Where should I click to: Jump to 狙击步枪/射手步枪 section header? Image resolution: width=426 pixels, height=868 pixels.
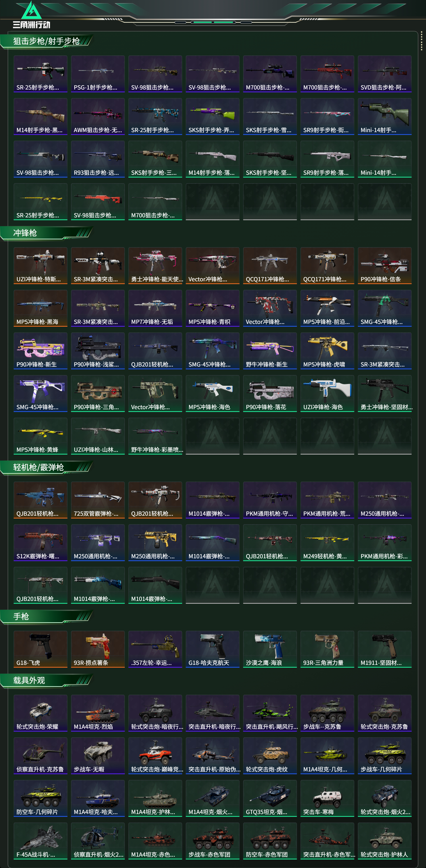tap(47, 41)
